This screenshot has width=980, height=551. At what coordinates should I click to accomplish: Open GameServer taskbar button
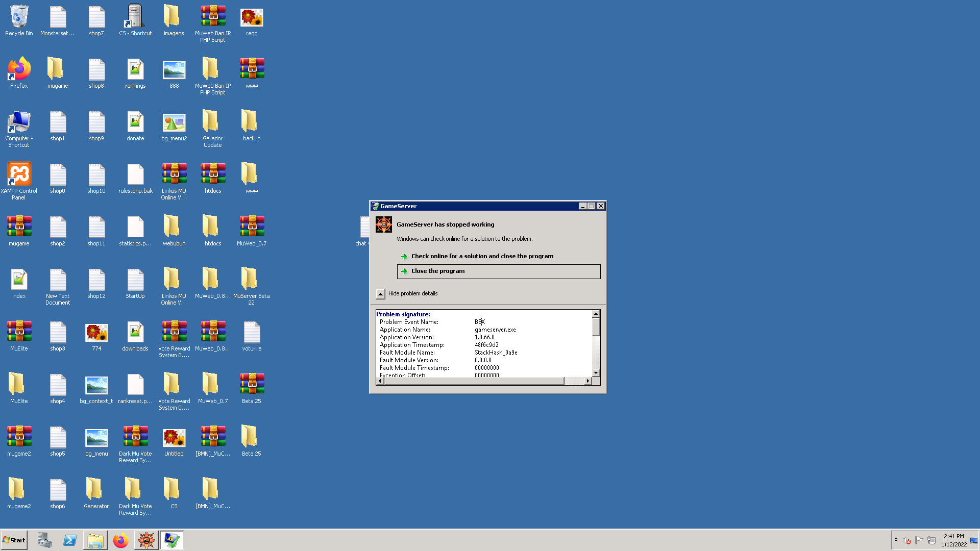click(x=146, y=540)
